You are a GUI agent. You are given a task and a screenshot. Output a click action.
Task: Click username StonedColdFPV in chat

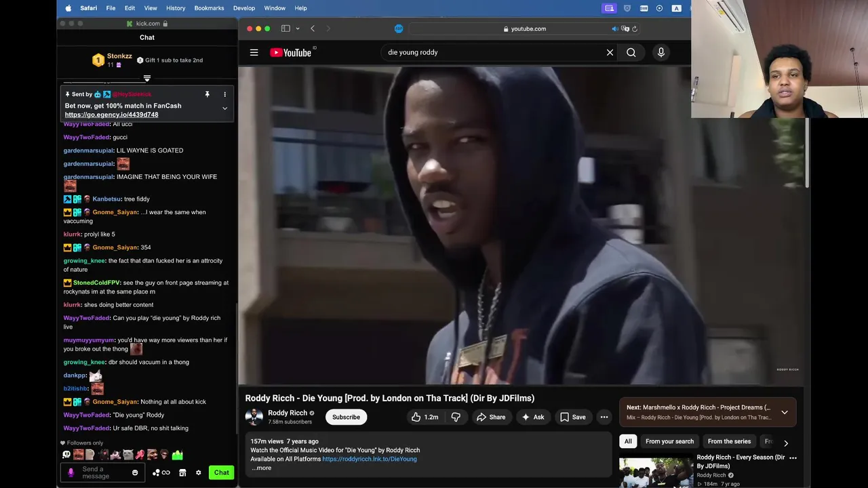tap(97, 283)
